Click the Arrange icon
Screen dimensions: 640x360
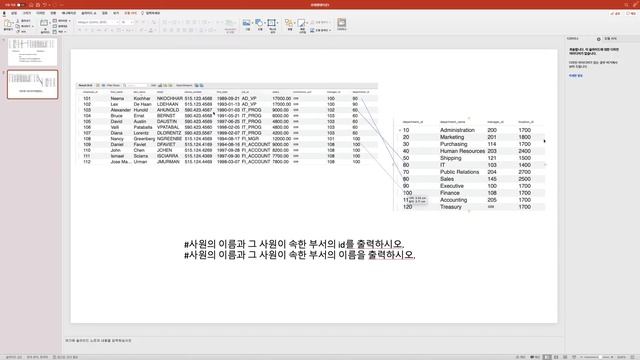point(289,24)
